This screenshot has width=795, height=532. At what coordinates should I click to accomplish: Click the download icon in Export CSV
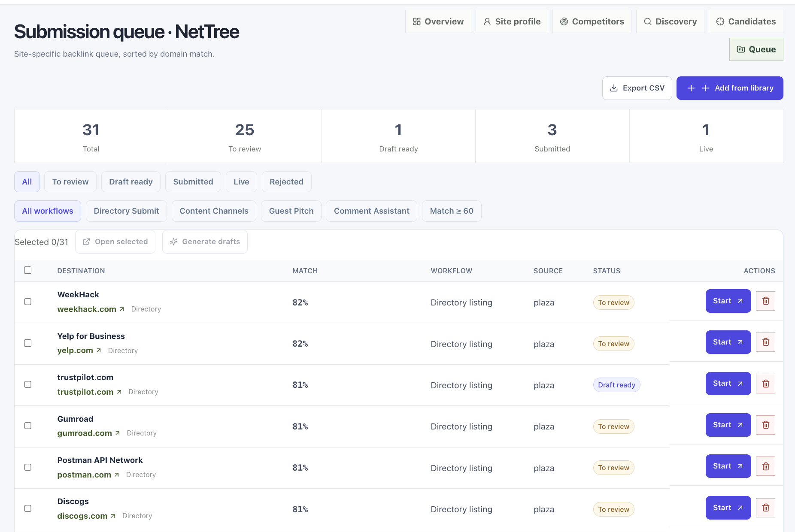tap(614, 88)
